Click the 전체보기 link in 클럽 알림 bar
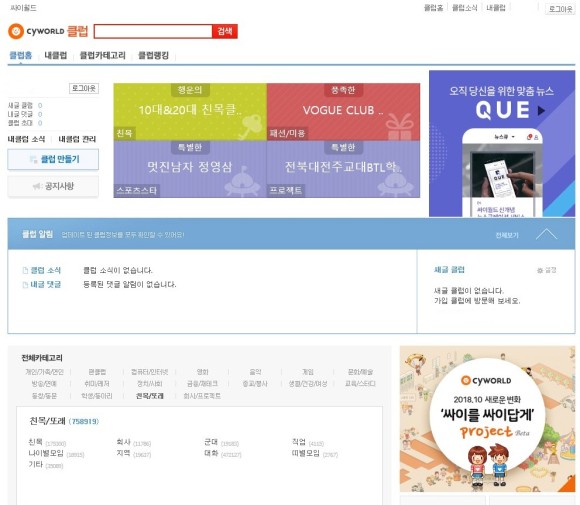 [x=507, y=235]
